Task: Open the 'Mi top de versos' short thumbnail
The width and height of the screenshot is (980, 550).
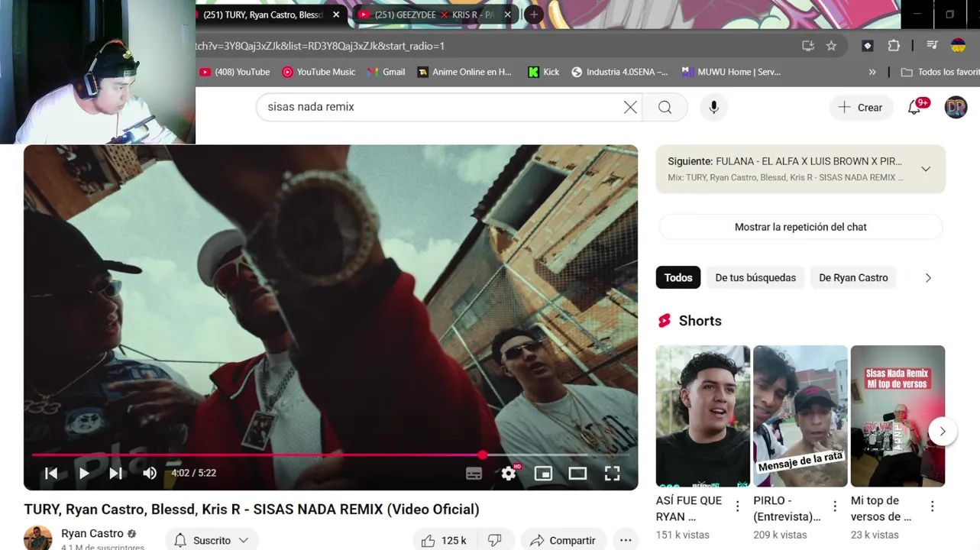Action: (x=898, y=416)
